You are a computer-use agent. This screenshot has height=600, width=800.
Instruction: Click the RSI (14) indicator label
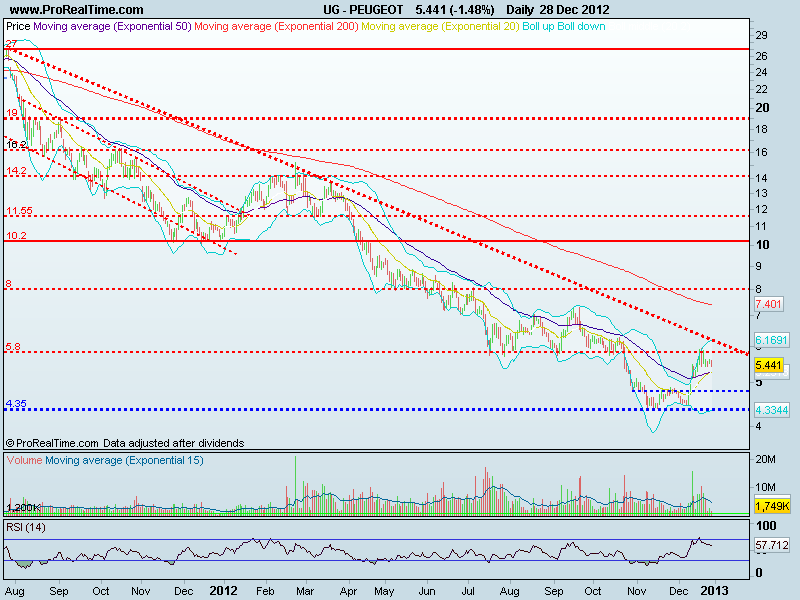coord(26,527)
